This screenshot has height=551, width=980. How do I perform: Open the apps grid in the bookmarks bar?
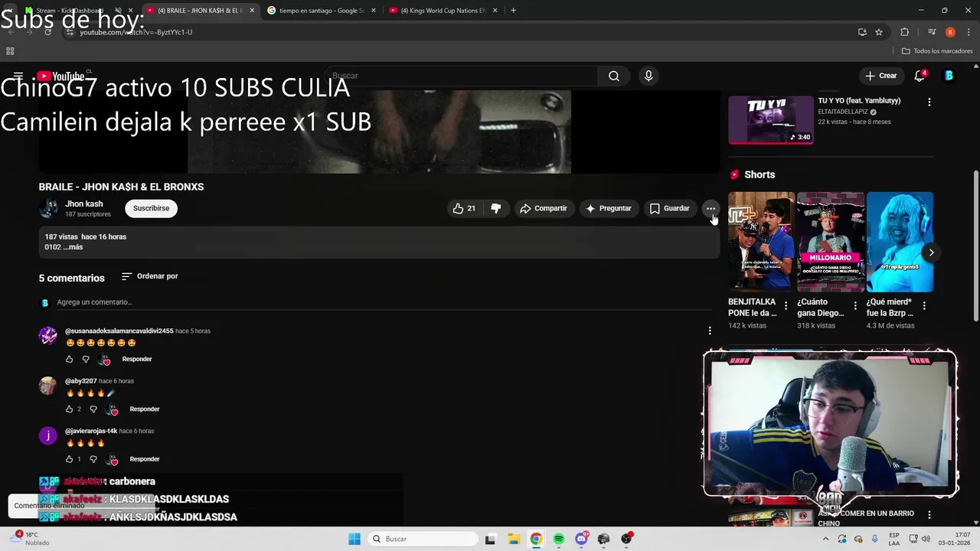click(10, 51)
